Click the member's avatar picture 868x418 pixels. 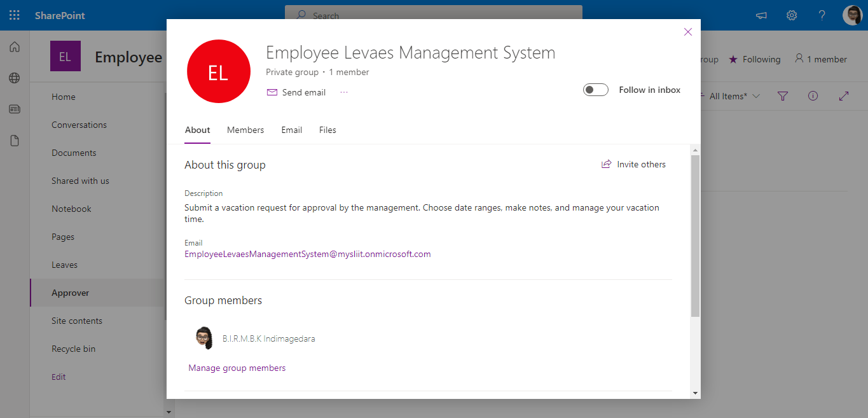[203, 337]
